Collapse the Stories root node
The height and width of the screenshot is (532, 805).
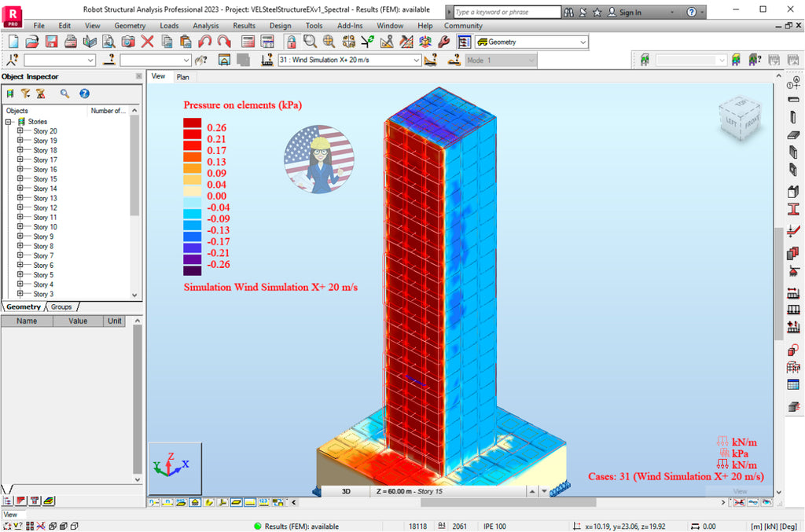pos(9,122)
